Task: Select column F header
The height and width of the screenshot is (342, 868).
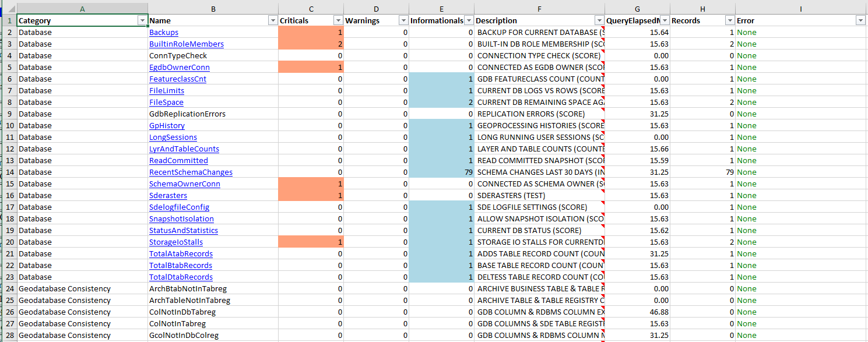Action: tap(540, 9)
